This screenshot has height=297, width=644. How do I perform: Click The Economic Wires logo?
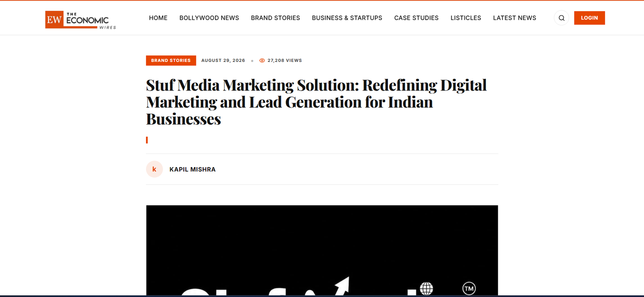[x=80, y=20]
